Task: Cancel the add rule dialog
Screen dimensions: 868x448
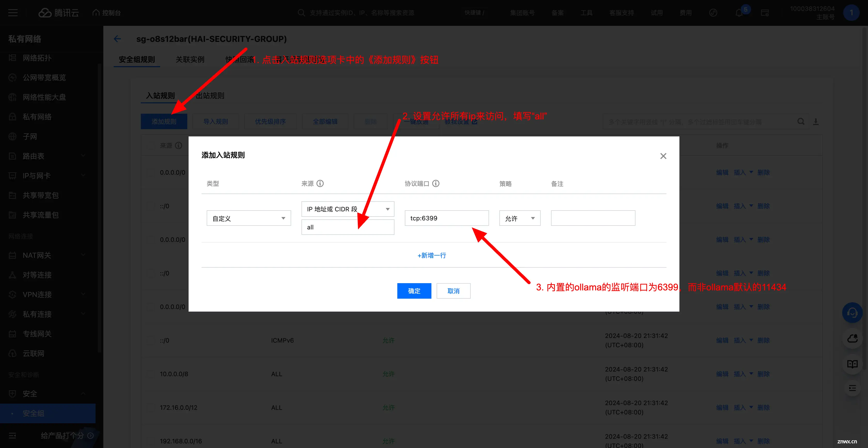Action: 454,291
